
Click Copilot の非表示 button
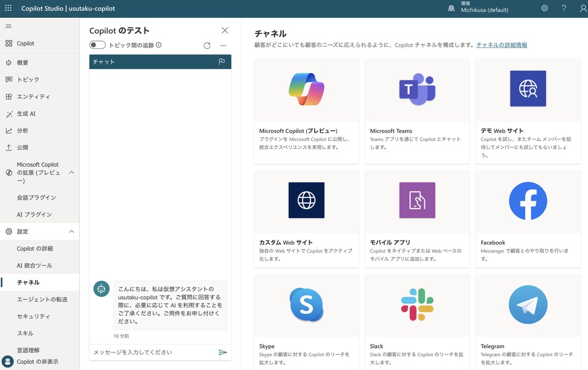click(38, 362)
